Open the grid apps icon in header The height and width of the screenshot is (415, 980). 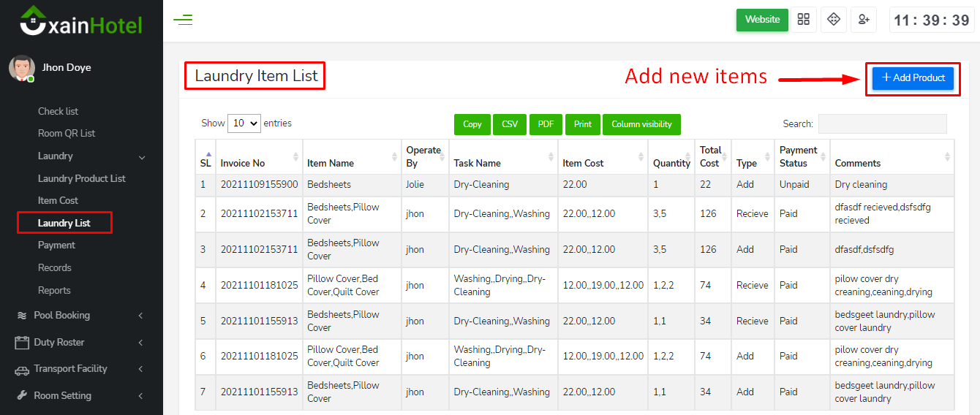pos(804,20)
